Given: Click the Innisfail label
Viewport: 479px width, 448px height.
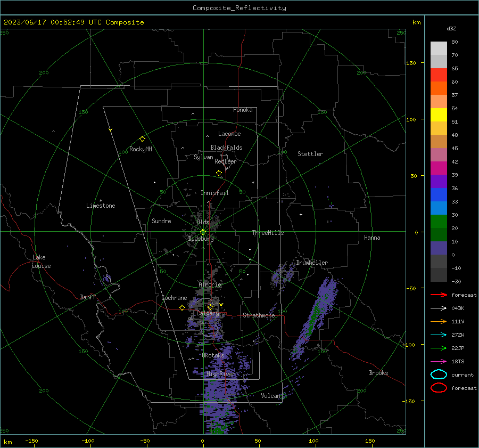Looking at the screenshot, I should click(214, 193).
